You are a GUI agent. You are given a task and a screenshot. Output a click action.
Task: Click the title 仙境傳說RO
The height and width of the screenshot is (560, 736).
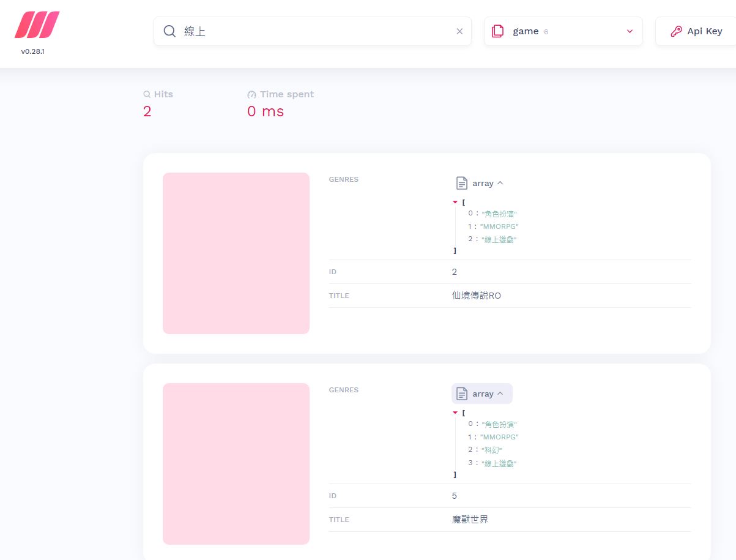pyautogui.click(x=477, y=296)
